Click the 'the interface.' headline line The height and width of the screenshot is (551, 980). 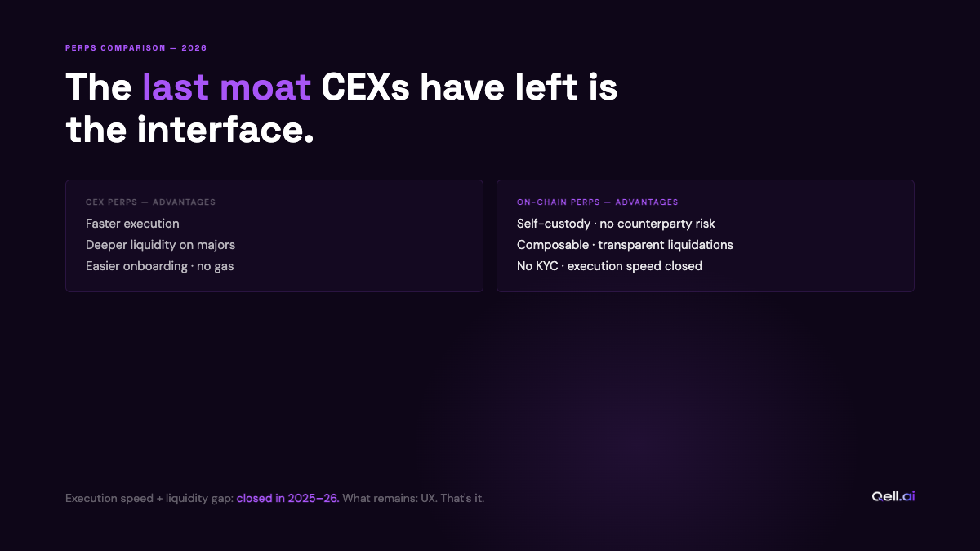[189, 130]
